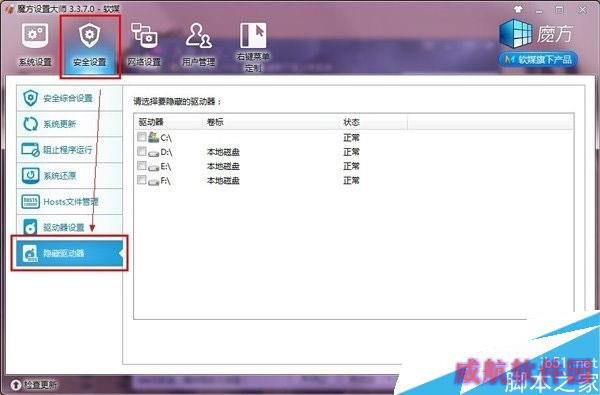Select Hosts文件管理 in the sidebar
This screenshot has width=600, height=395.
(x=69, y=201)
